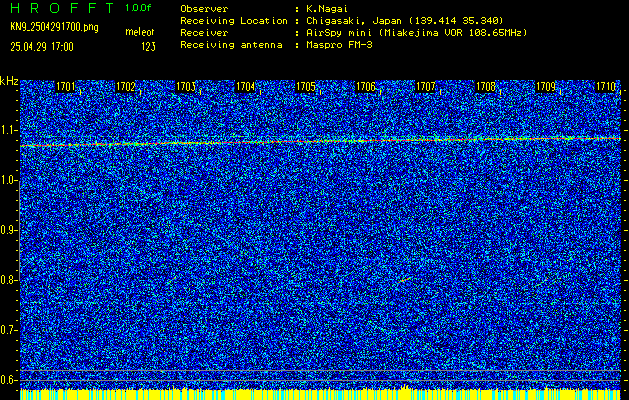Click the 0.8 frequency axis label

tap(9, 280)
